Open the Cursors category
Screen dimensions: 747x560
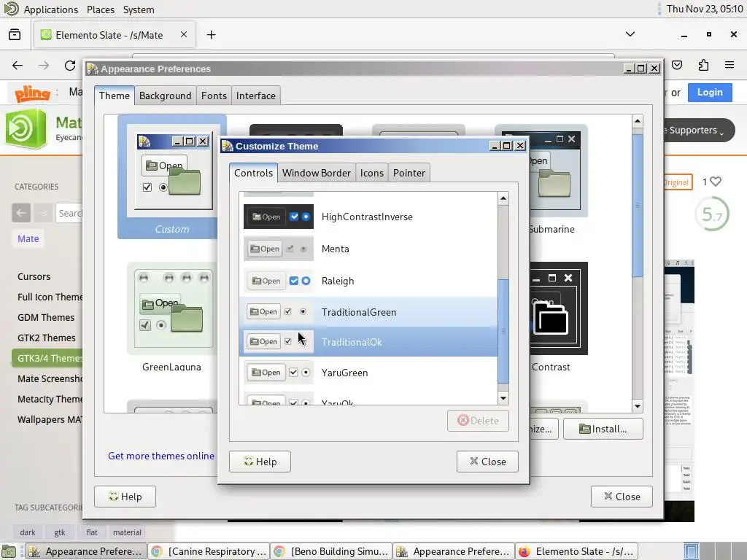click(34, 276)
